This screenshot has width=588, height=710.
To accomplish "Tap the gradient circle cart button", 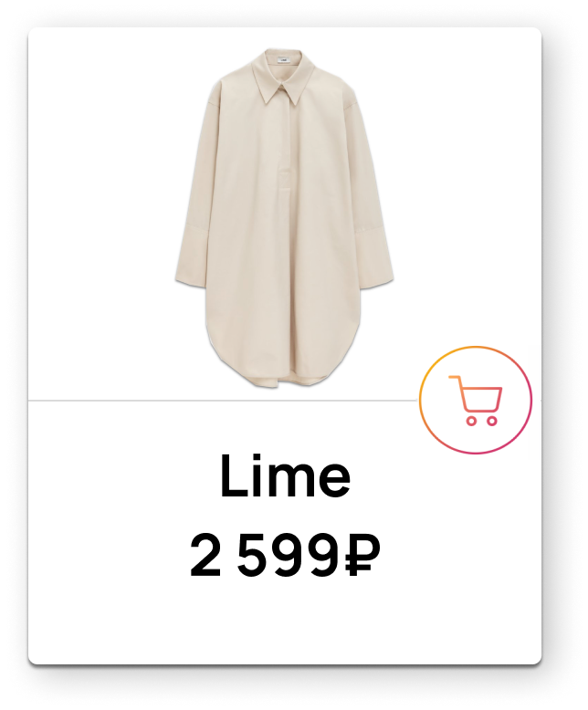I will (475, 401).
